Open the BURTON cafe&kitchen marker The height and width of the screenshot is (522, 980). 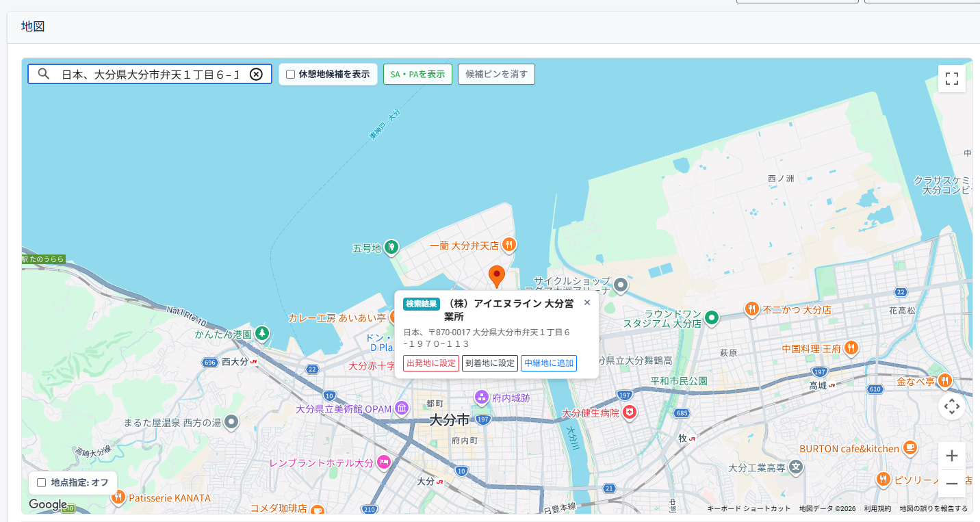910,448
